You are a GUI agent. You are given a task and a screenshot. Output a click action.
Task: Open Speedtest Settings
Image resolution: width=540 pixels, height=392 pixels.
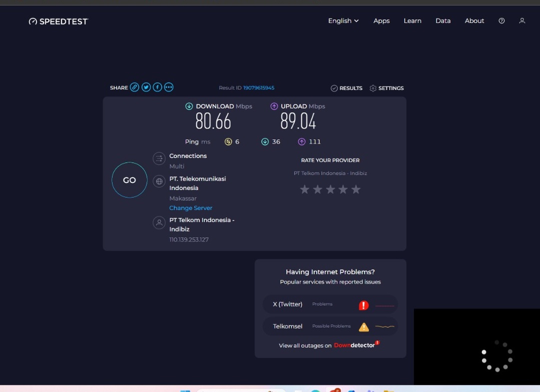[x=386, y=88]
